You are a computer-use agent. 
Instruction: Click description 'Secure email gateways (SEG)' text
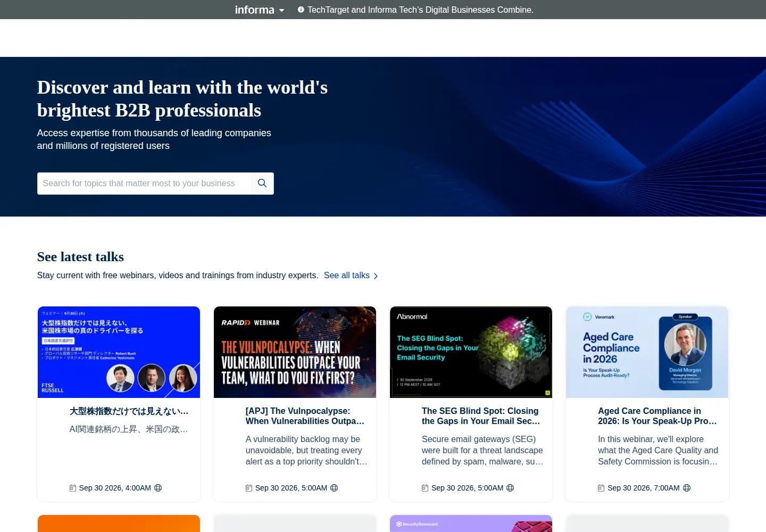coord(482,450)
